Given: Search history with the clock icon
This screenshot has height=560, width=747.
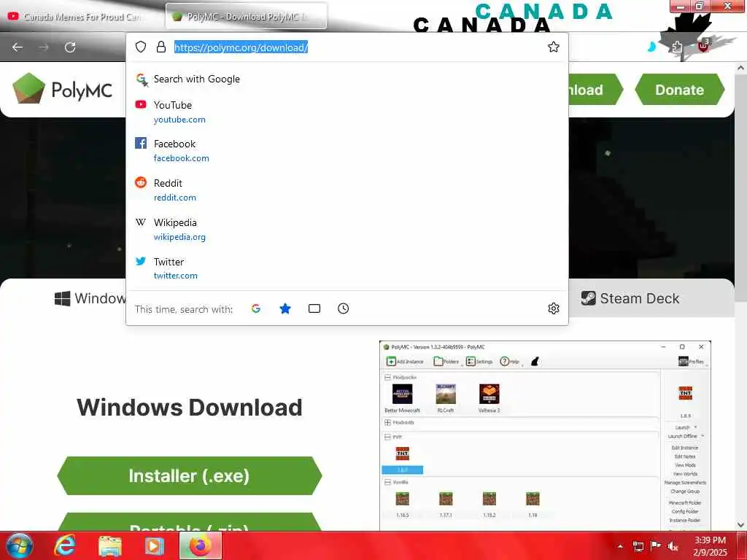Looking at the screenshot, I should pyautogui.click(x=343, y=308).
